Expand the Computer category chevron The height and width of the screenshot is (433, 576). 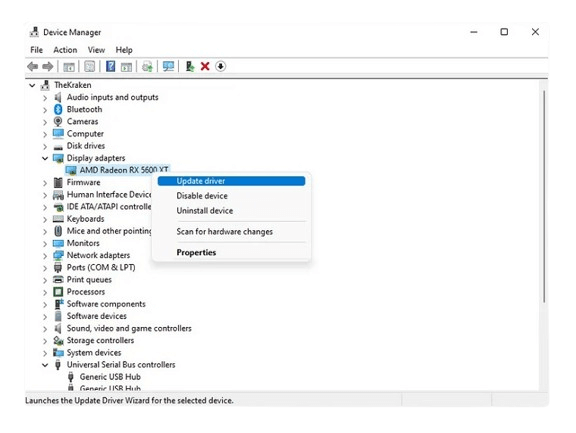[x=45, y=134]
